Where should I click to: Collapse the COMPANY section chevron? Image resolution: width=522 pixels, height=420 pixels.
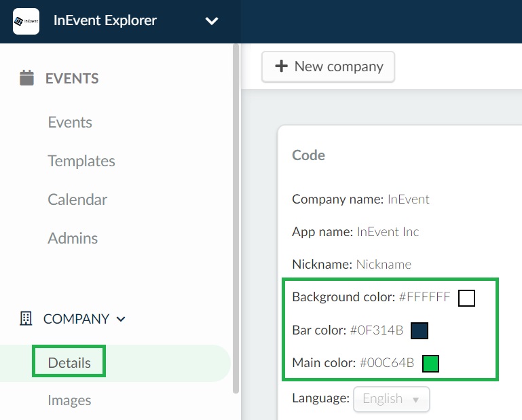tap(121, 319)
